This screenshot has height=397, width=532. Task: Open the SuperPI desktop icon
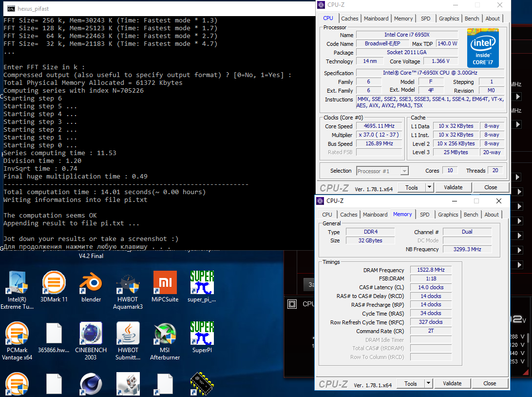click(x=202, y=337)
